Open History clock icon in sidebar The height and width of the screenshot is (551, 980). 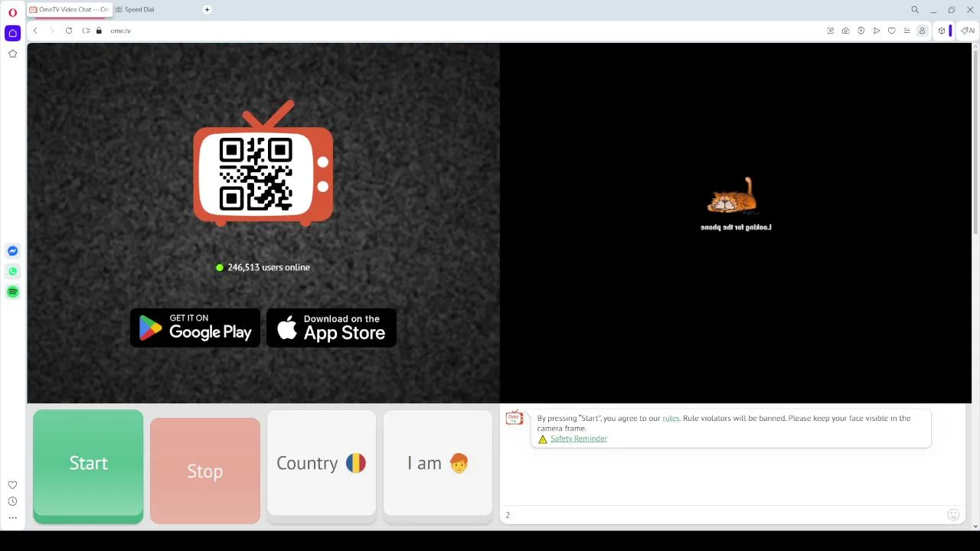click(x=12, y=501)
